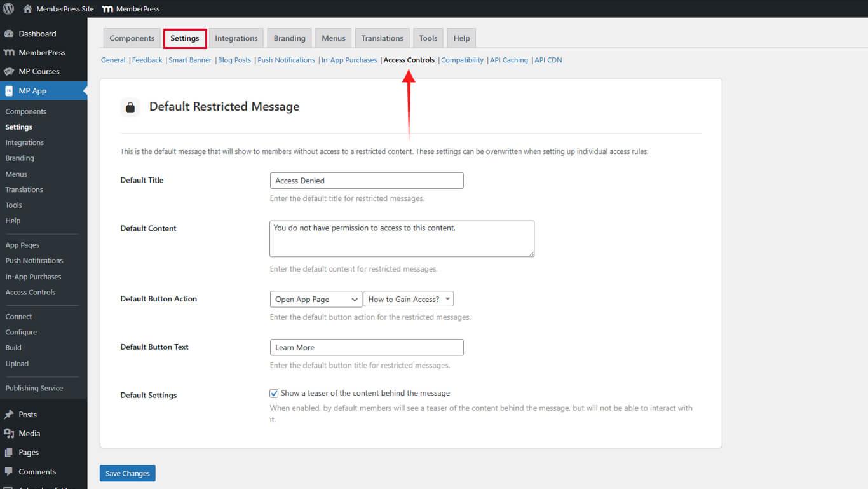Uncheck Show a teaser of the content

tap(274, 394)
